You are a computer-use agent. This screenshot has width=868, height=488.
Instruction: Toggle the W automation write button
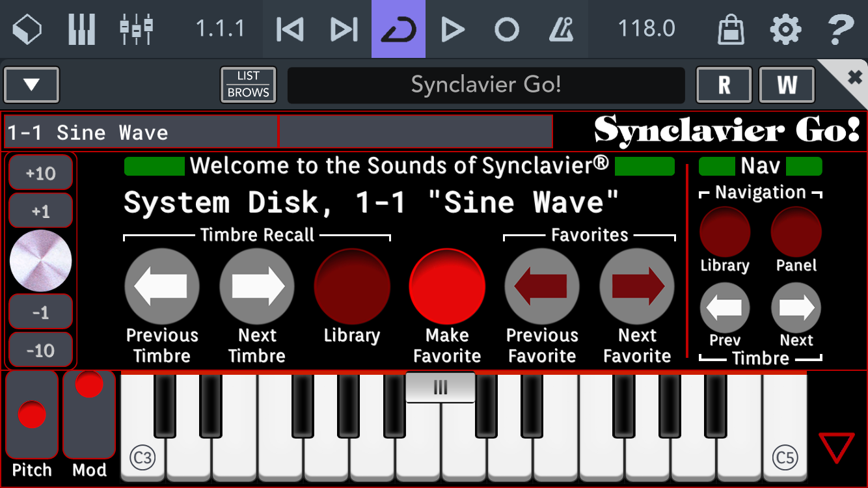(x=787, y=85)
